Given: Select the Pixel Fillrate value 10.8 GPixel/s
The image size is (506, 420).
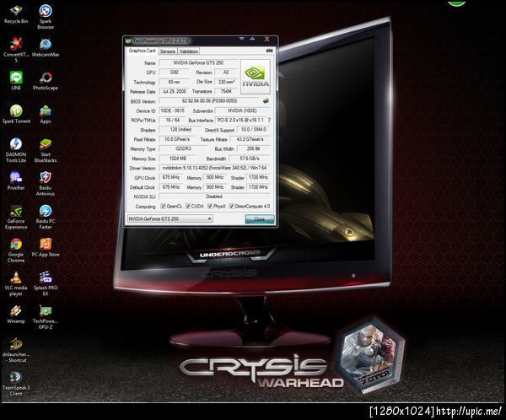Looking at the screenshot, I should (177, 139).
